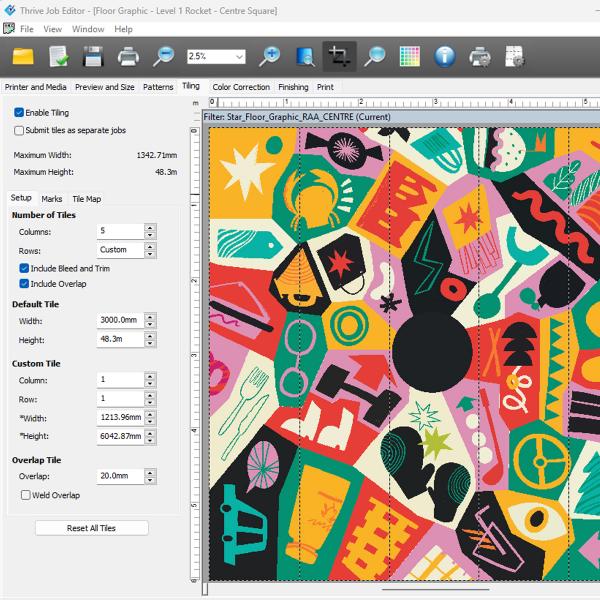Open the color swatch grid icon
The image size is (600, 600).
pyautogui.click(x=409, y=56)
